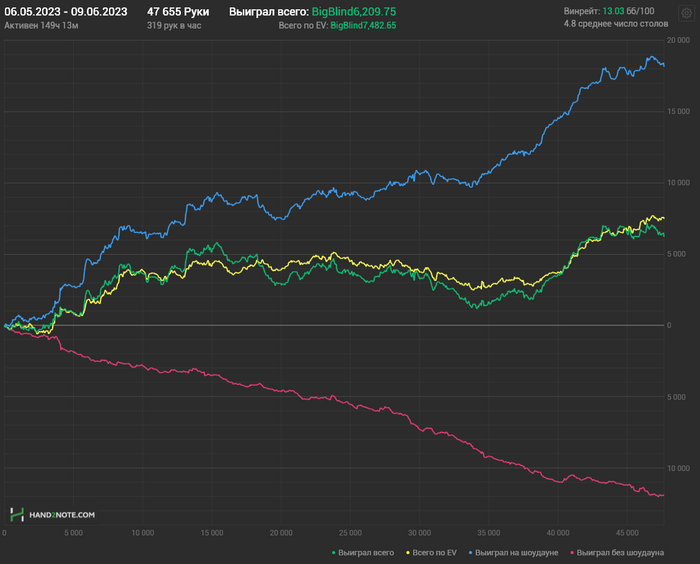The height and width of the screenshot is (564, 700).
Task: Toggle the 'Выиграл без шоудауна' legend series
Action: click(x=617, y=553)
